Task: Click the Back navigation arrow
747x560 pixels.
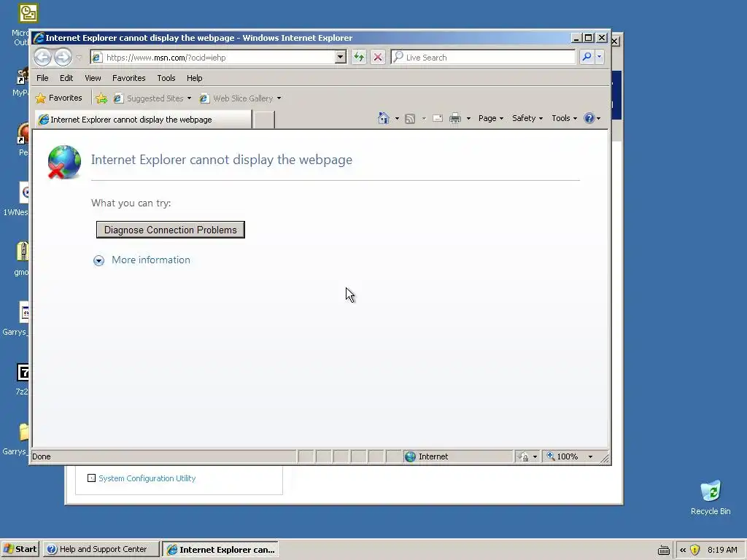Action: coord(42,58)
